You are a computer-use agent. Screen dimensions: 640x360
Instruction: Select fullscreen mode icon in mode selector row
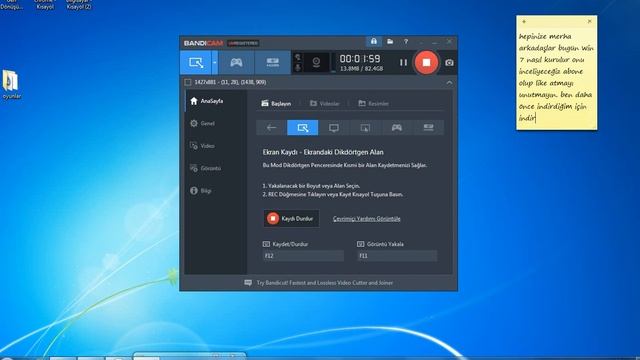334,128
